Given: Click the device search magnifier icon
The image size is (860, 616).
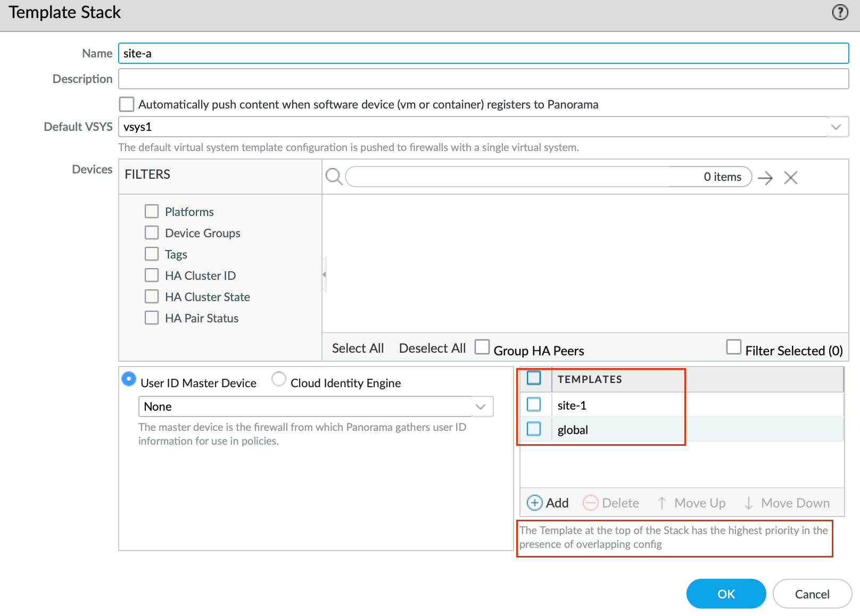Looking at the screenshot, I should (x=334, y=177).
